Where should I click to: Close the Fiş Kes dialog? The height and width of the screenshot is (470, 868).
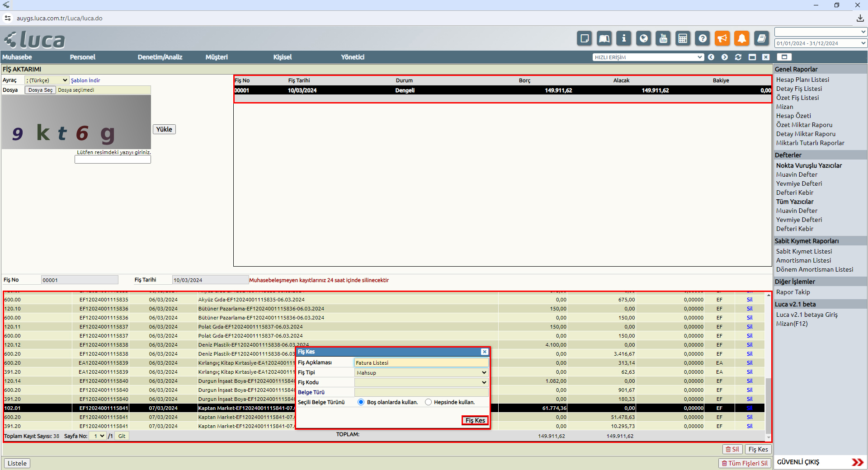click(x=484, y=352)
